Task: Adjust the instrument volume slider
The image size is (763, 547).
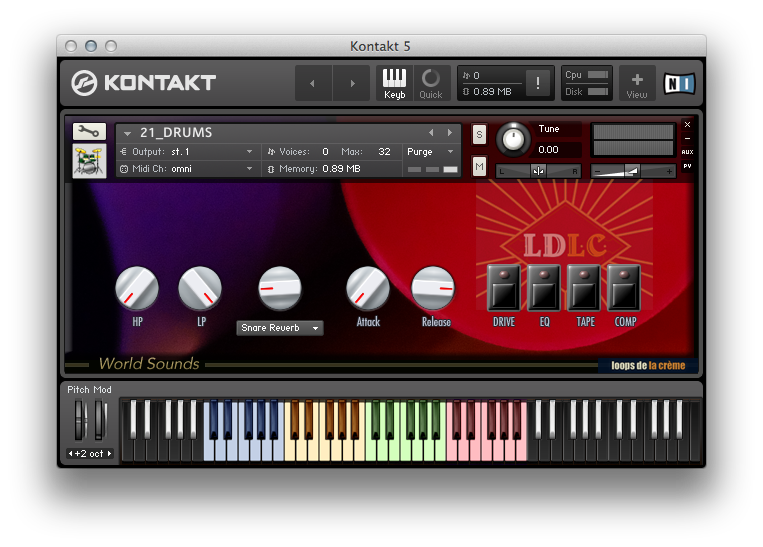Action: (x=633, y=171)
